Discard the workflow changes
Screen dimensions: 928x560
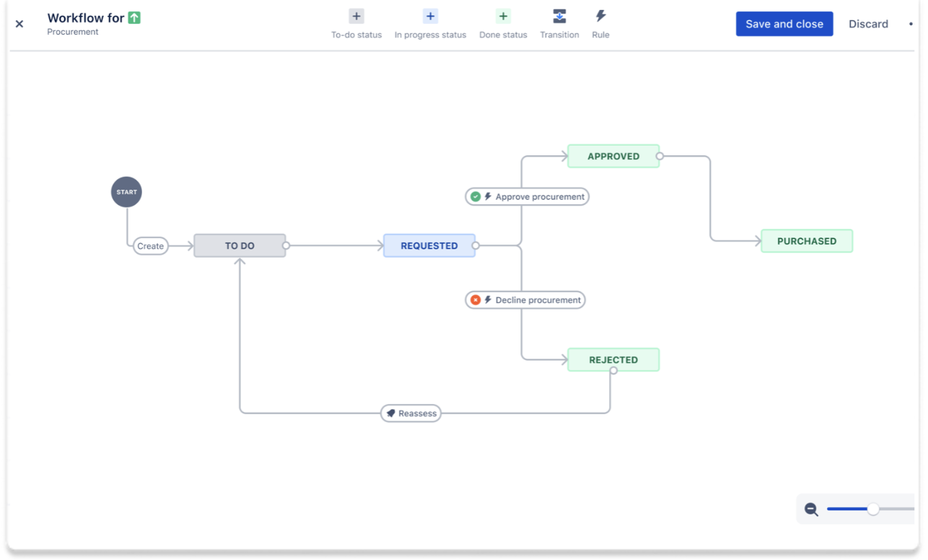click(868, 23)
